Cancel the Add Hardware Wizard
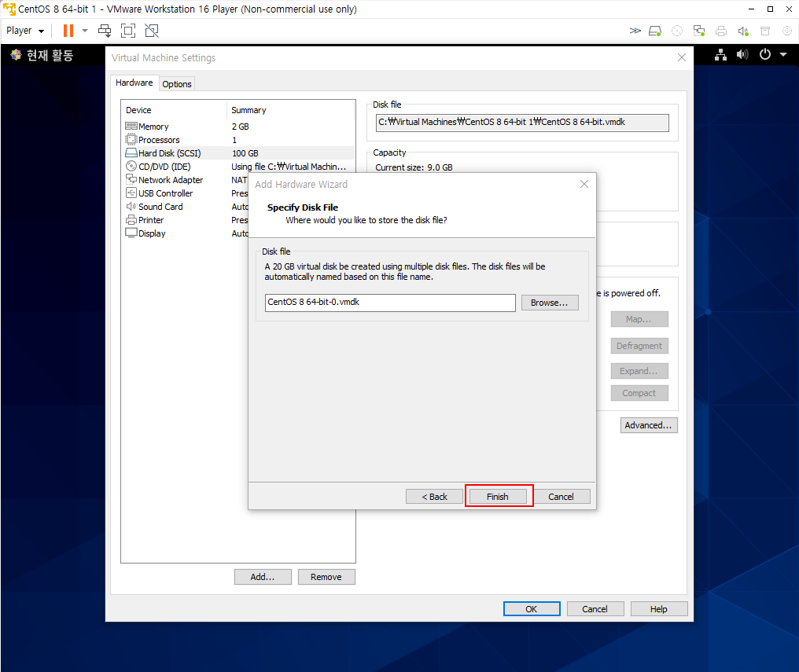Screen dimensions: 799x672 tap(561, 497)
